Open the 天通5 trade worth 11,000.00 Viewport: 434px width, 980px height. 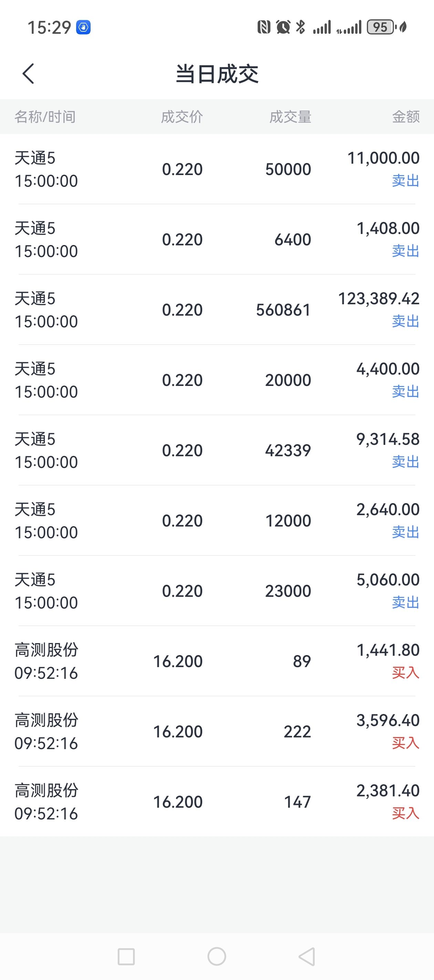(x=217, y=169)
